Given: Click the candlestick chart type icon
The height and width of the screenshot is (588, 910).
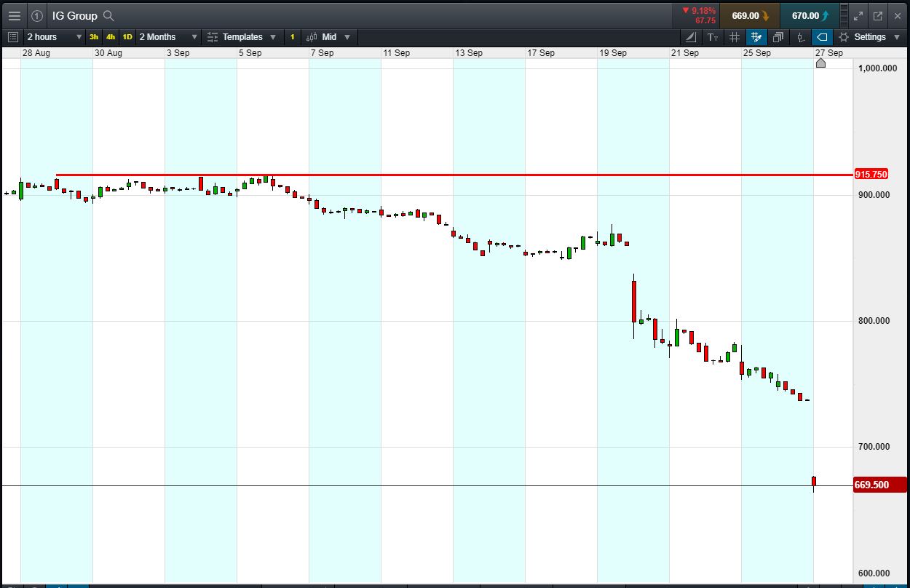Looking at the screenshot, I should pyautogui.click(x=312, y=37).
